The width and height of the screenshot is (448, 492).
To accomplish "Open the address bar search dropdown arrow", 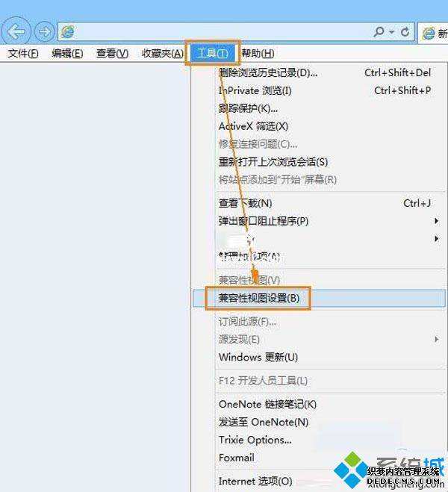I will pos(391,31).
